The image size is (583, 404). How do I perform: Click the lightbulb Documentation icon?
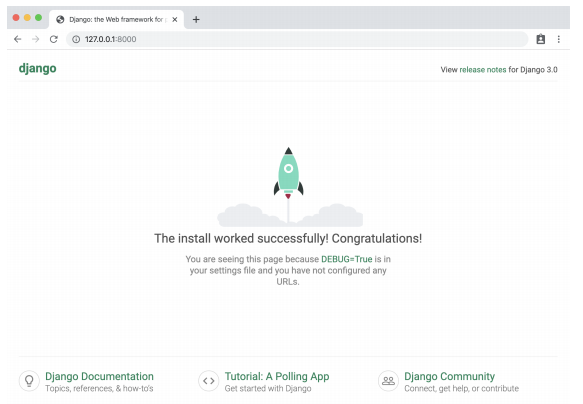click(29, 381)
